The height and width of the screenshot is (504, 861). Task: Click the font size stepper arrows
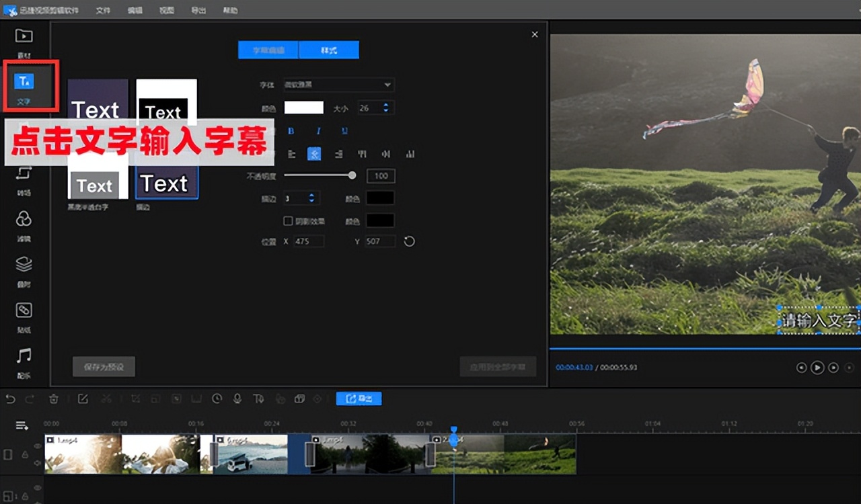(x=385, y=108)
